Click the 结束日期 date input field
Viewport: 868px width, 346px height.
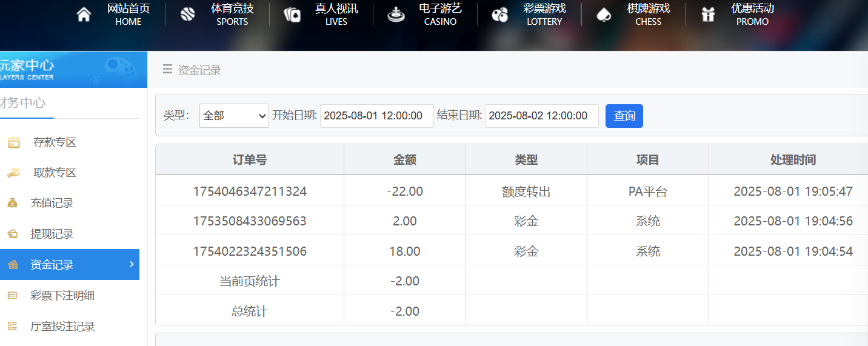541,116
